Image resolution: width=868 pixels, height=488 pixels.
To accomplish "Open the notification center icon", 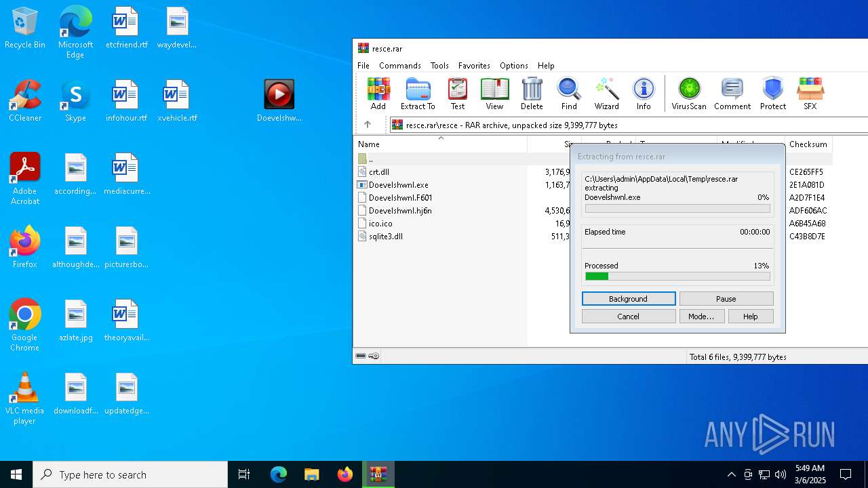I will 846,474.
